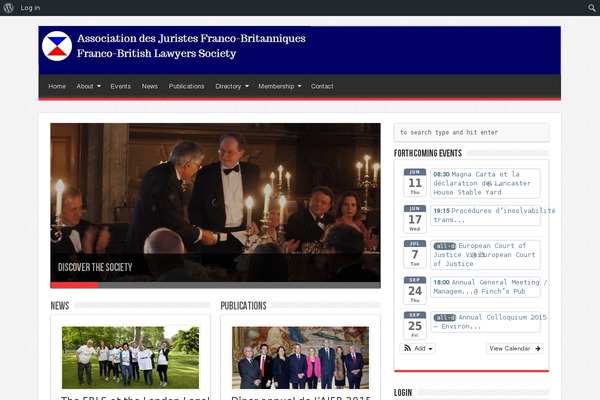
Task: Open Annual General Meeting event entry
Action: [485, 287]
